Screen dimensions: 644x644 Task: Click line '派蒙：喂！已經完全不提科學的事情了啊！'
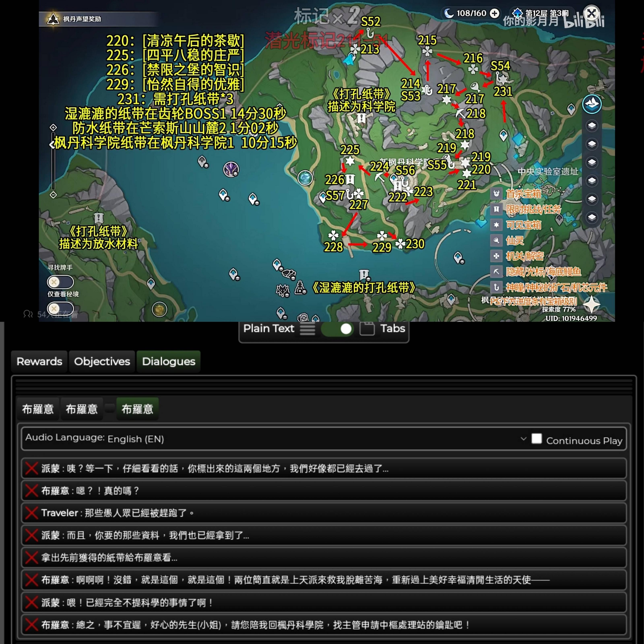[x=127, y=603]
